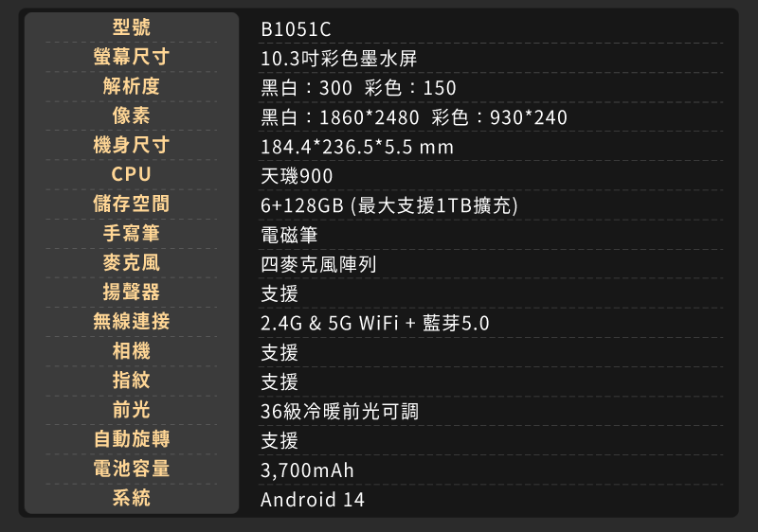Click the 解析度 label

pyautogui.click(x=132, y=86)
